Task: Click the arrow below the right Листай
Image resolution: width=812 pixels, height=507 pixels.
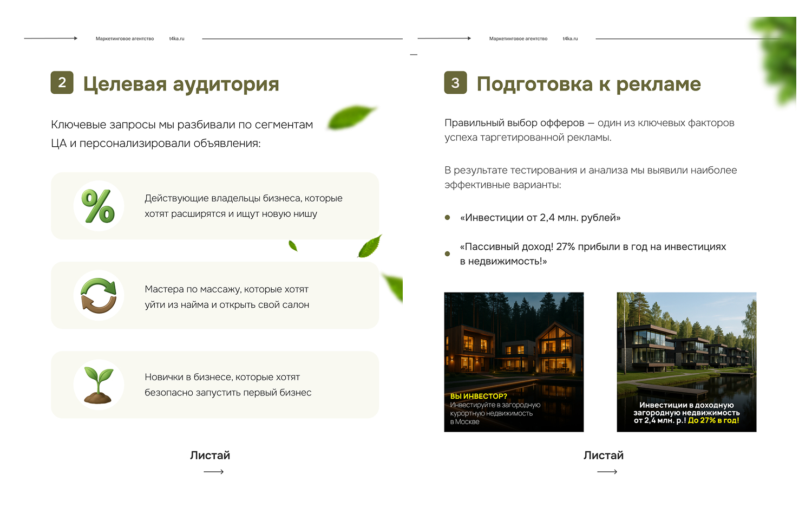Action: click(x=607, y=472)
